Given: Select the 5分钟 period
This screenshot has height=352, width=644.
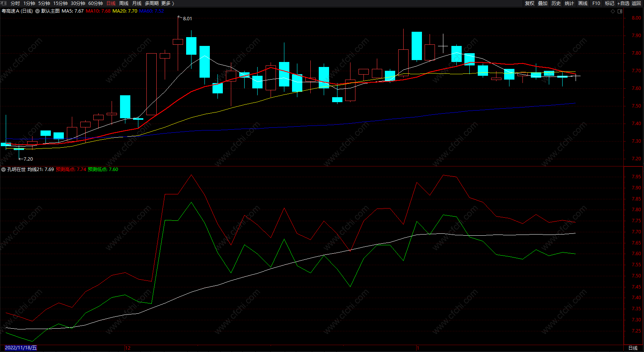Looking at the screenshot, I should (x=44, y=3).
